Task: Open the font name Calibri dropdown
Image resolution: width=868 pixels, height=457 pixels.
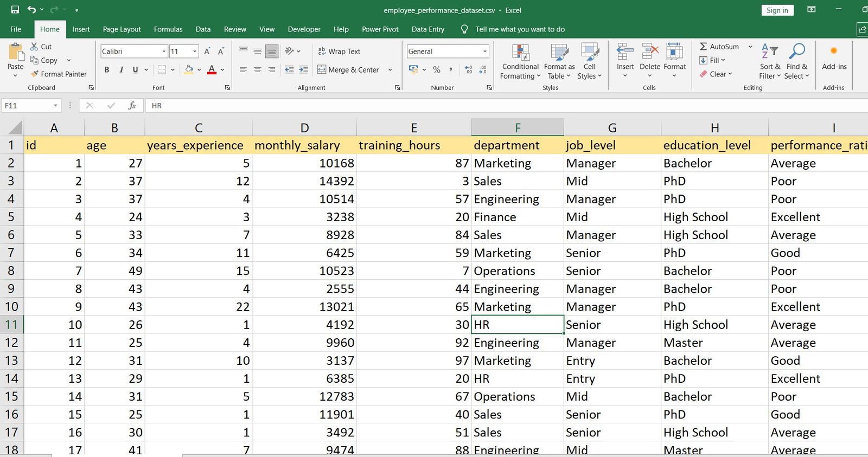Action: click(x=164, y=52)
